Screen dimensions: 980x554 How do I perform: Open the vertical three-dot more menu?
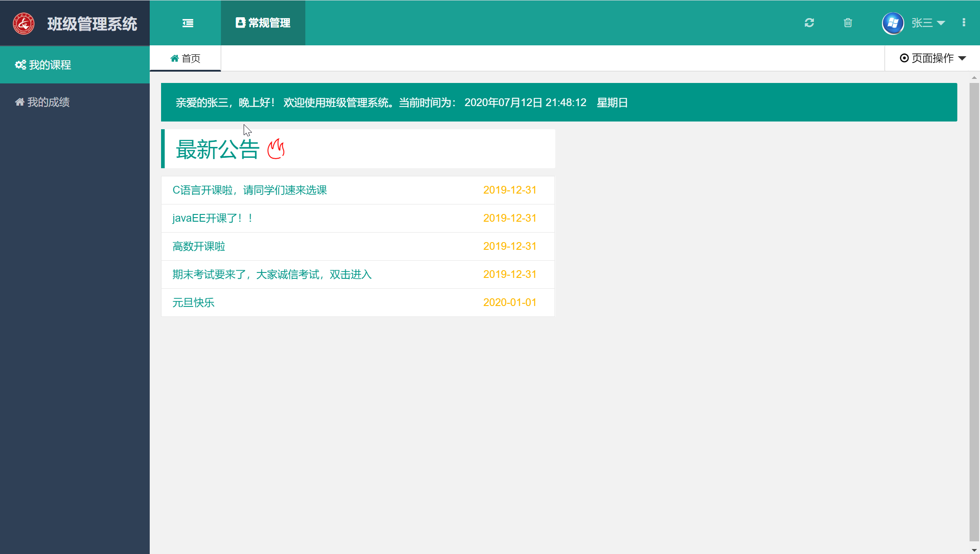964,23
